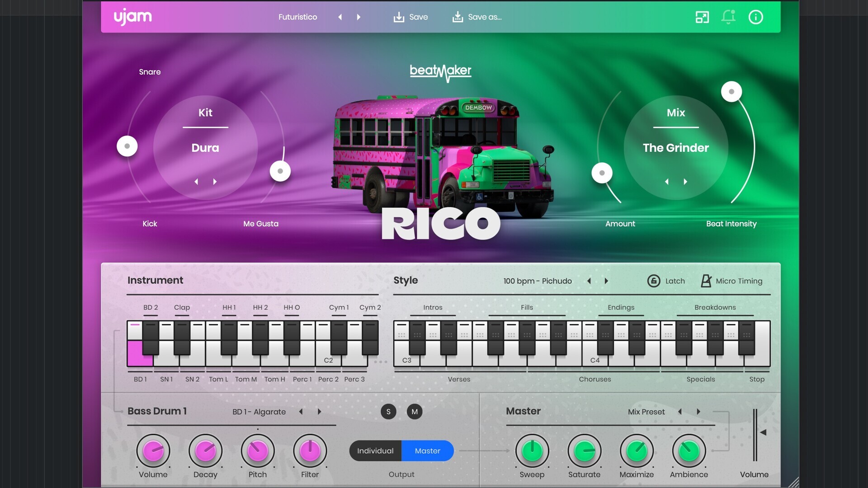Go to next style after Pichudo
Viewport: 868px width, 488px height.
[606, 281]
